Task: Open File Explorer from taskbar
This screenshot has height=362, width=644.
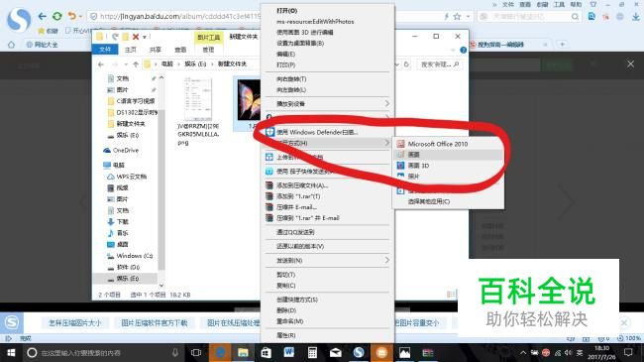Action: coord(243,352)
